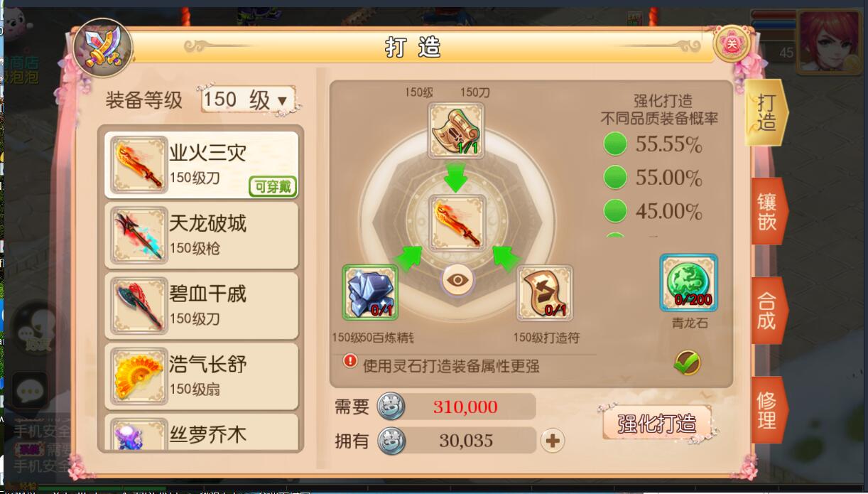Close the 打造 forging panel
868x494 pixels.
732,45
